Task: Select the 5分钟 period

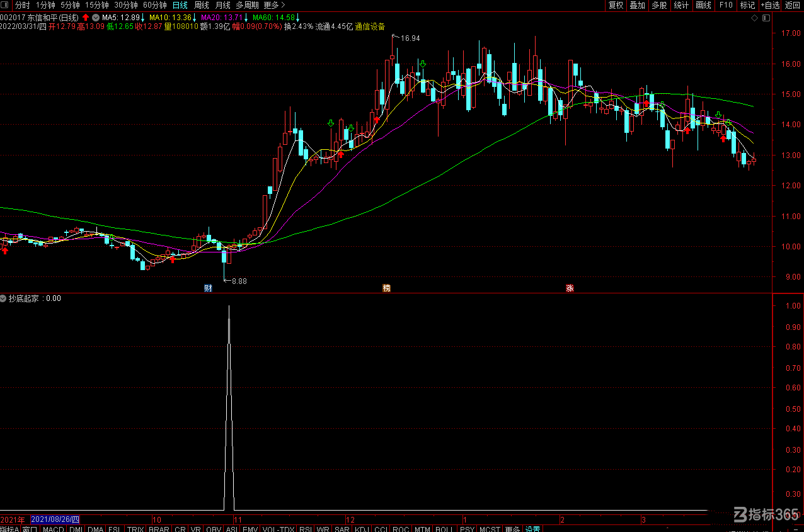Action: pos(71,5)
